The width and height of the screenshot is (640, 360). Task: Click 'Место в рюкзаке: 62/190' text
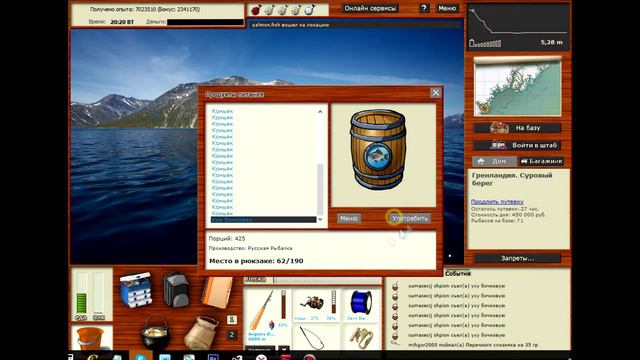pos(256,261)
